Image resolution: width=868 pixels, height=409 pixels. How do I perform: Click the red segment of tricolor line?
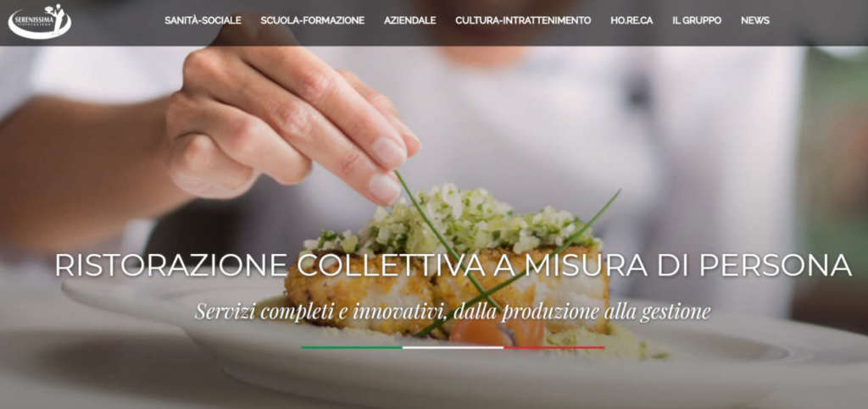point(554,348)
